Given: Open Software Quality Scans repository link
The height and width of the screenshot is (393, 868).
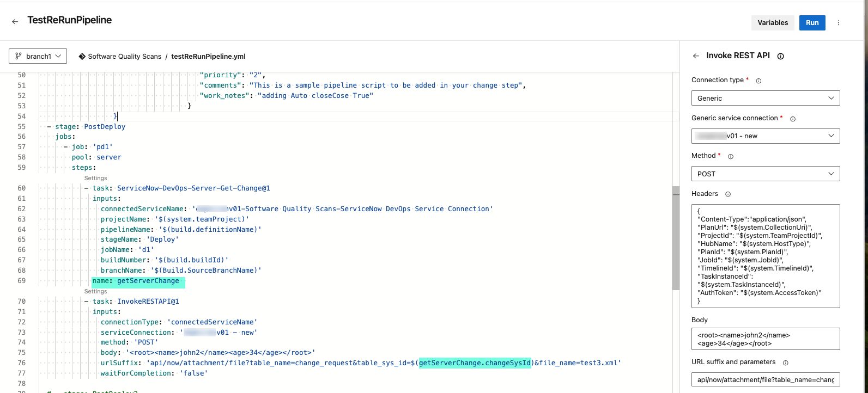Looking at the screenshot, I should (125, 56).
